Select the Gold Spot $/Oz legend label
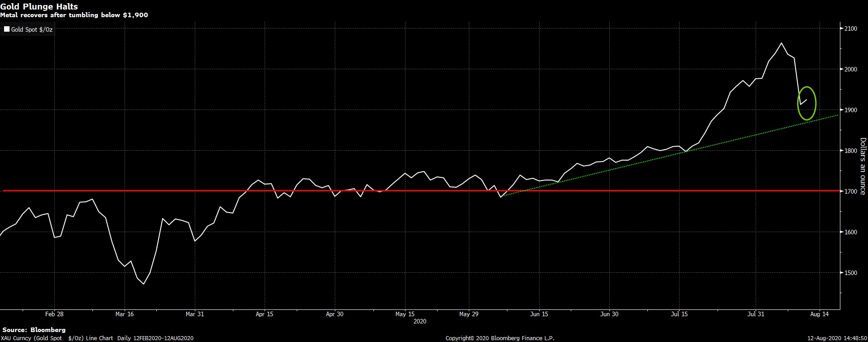Image resolution: width=868 pixels, height=342 pixels. tap(32, 29)
